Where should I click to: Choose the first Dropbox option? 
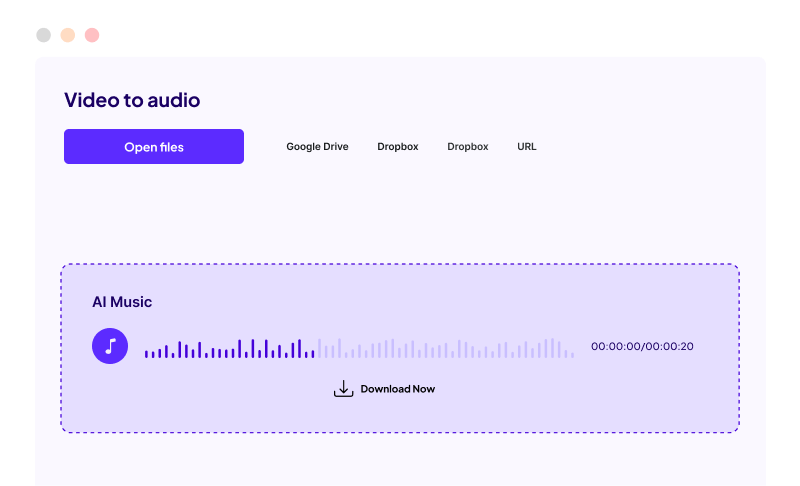397,147
